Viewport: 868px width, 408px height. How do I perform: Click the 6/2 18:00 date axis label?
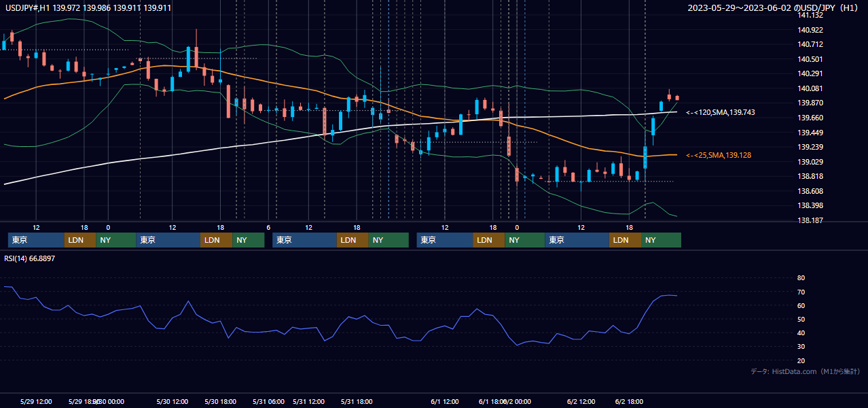tap(629, 401)
